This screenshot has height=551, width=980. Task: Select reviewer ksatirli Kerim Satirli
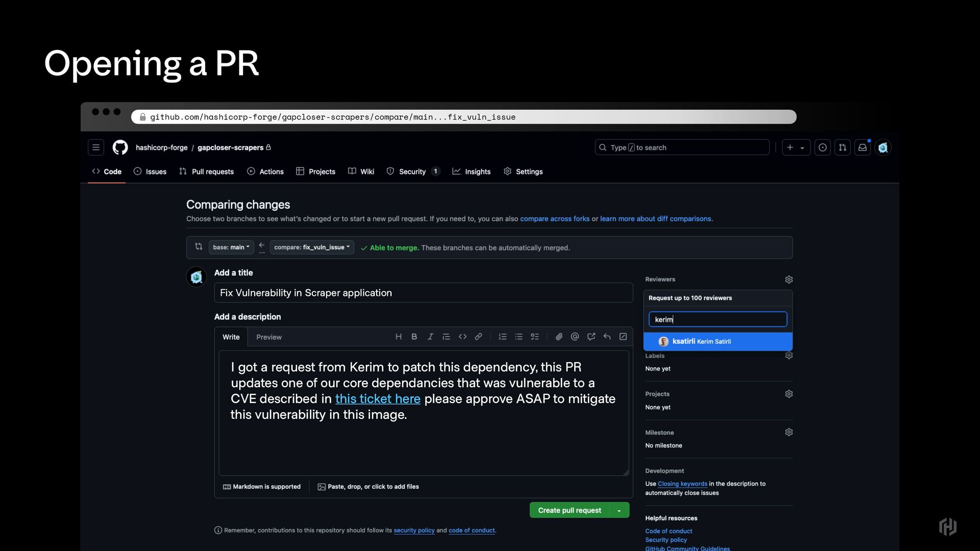click(718, 341)
